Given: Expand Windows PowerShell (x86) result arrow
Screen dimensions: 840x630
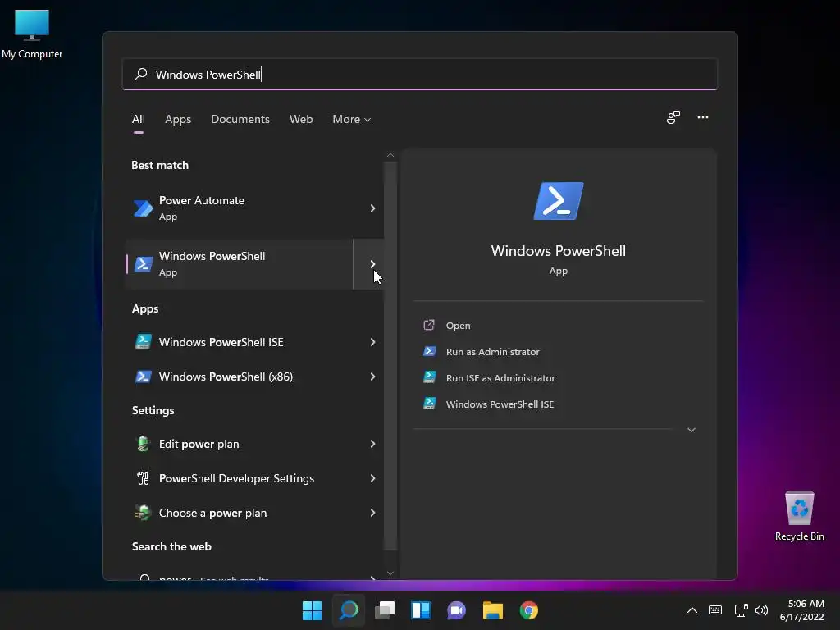Looking at the screenshot, I should click(372, 377).
